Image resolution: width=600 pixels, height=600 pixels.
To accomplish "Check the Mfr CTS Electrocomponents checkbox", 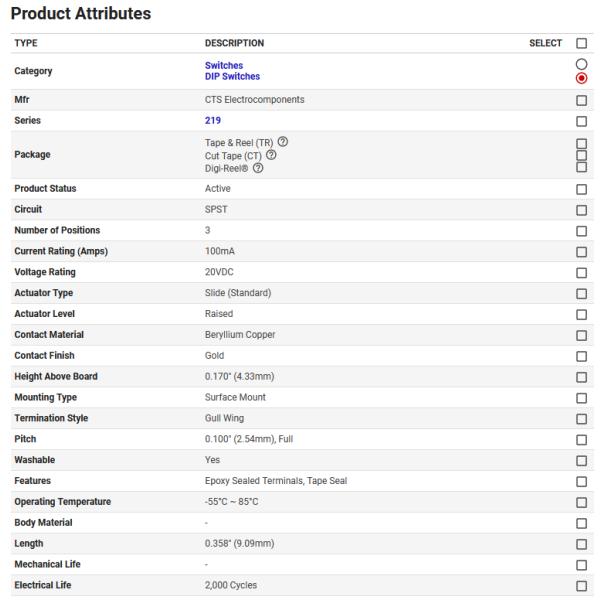I will click(581, 100).
